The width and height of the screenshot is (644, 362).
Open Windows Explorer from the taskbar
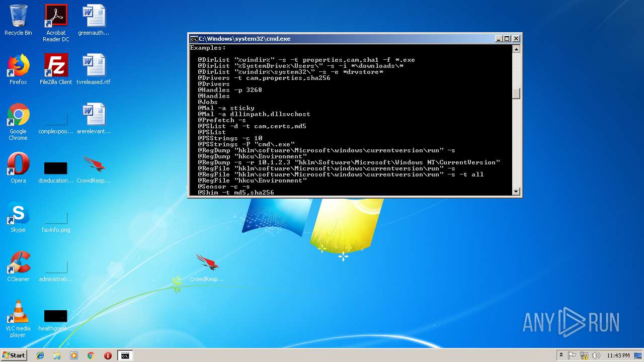(x=57, y=355)
